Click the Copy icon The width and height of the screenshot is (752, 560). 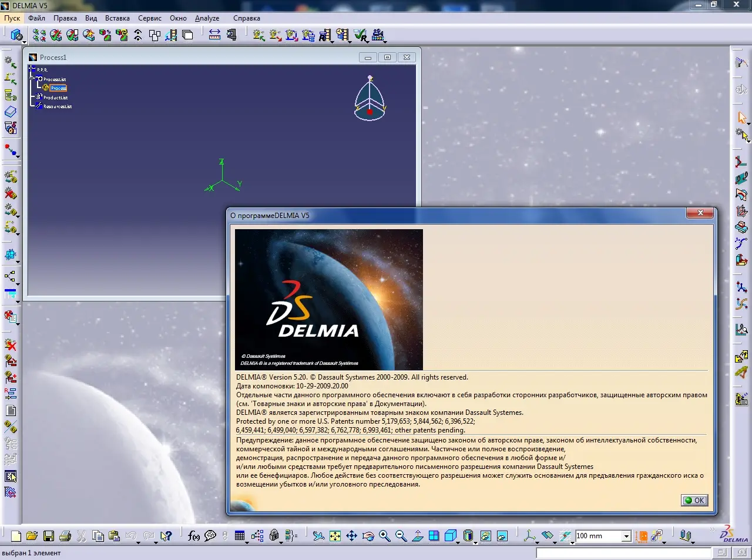coord(98,536)
